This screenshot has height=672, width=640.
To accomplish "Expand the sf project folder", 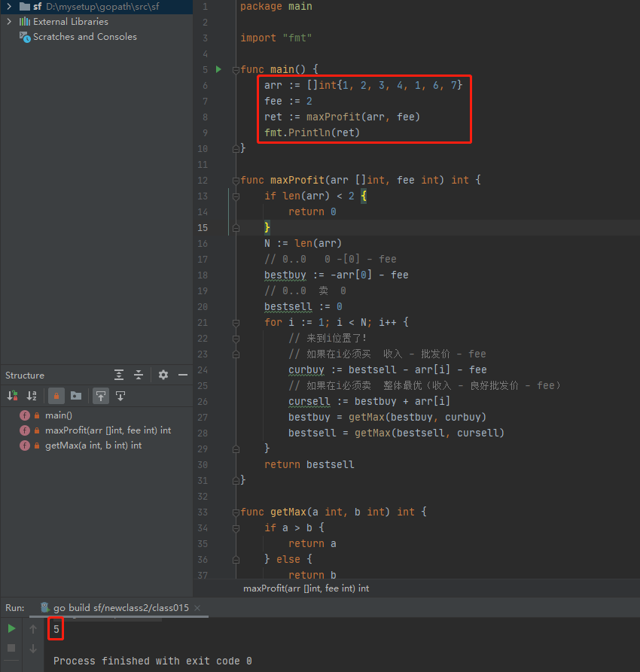I will click(x=9, y=7).
